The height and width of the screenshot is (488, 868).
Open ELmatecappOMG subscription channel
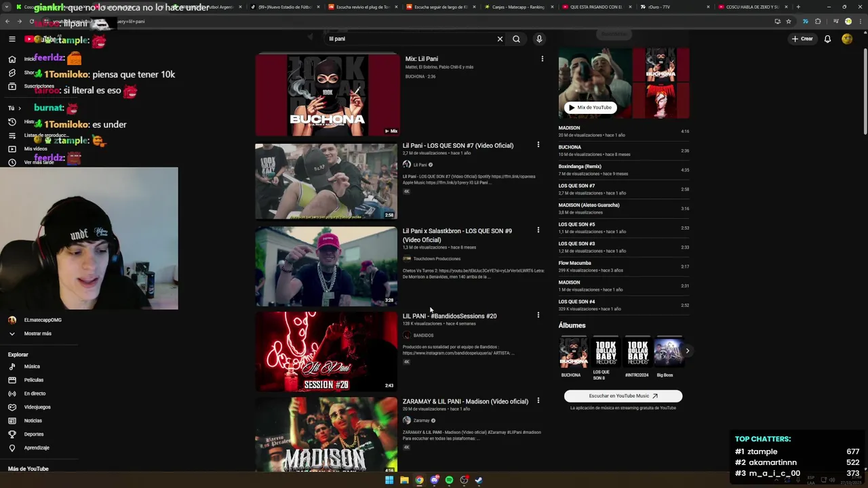pos(43,320)
